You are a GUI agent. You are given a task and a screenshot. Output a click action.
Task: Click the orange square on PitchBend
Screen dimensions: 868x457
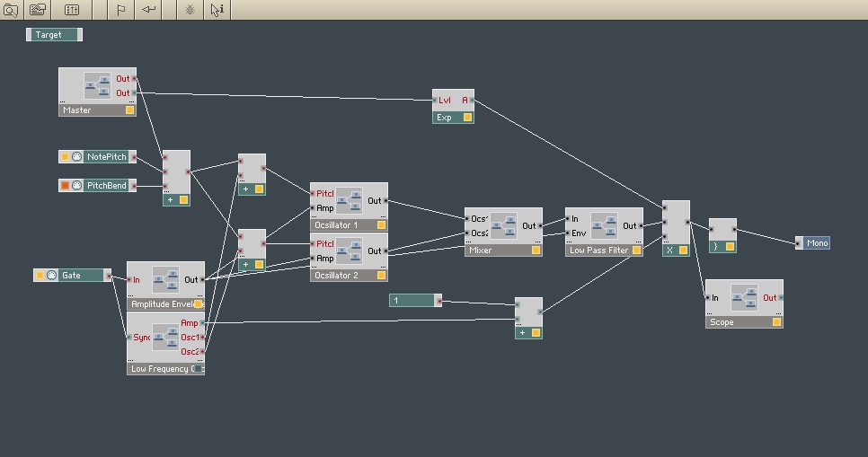[x=65, y=185]
